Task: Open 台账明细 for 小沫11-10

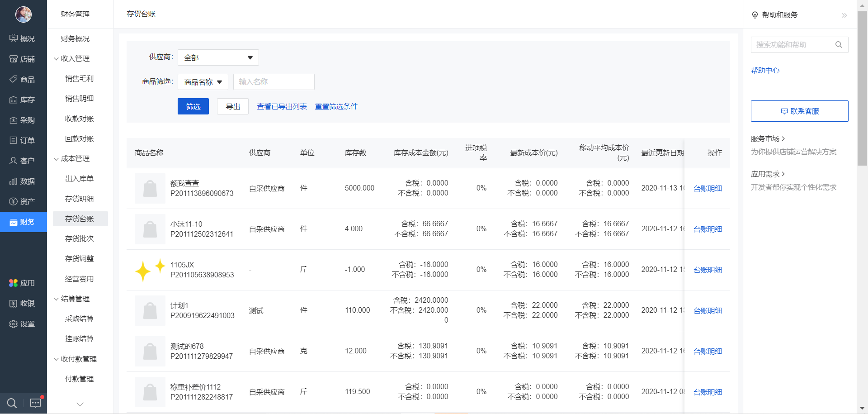Action: coord(708,229)
